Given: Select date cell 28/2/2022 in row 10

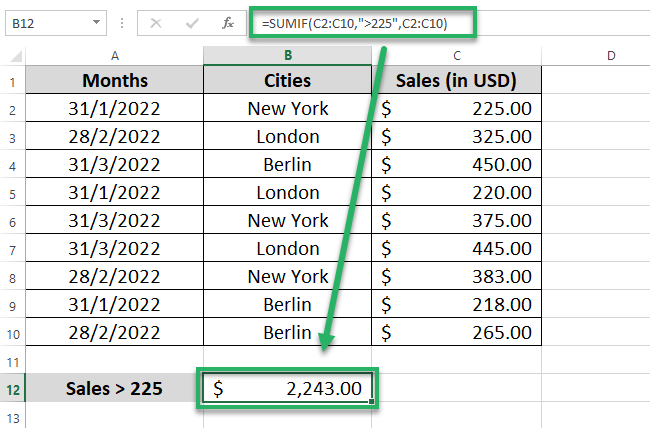Looking at the screenshot, I should (115, 332).
